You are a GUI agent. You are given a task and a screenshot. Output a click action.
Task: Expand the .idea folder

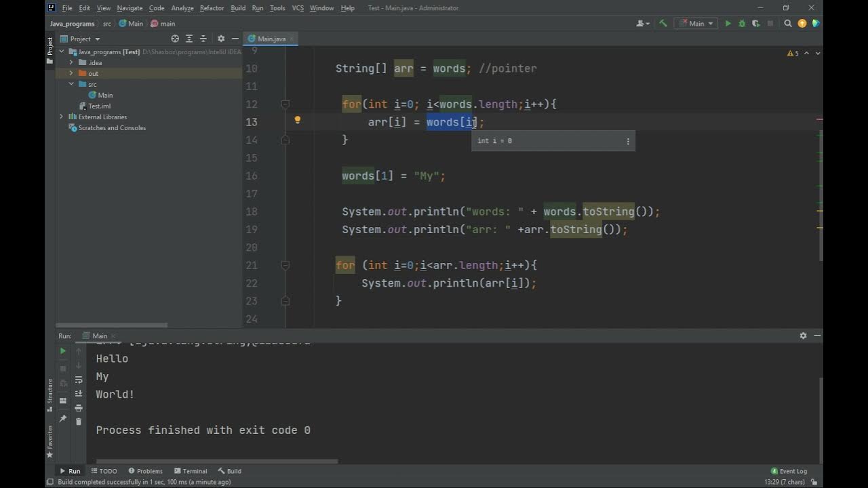(x=71, y=62)
